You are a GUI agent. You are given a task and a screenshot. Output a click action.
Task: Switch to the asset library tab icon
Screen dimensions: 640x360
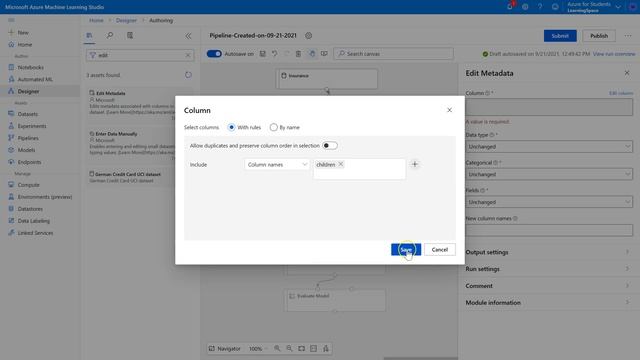point(89,36)
